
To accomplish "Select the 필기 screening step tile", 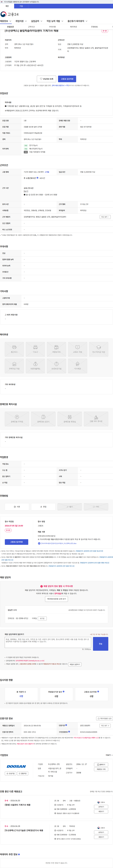I will pyautogui.click(x=70, y=507).
